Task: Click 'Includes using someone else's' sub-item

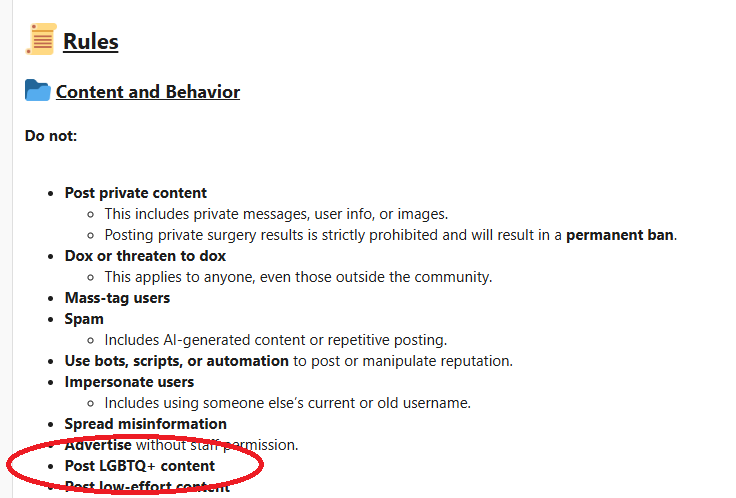Action: click(287, 403)
